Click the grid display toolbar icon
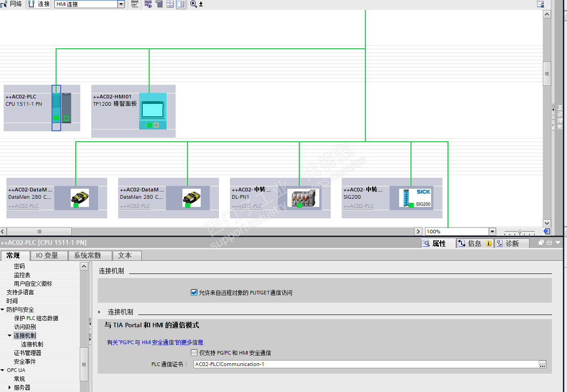The width and height of the screenshot is (567, 392). pos(170,4)
